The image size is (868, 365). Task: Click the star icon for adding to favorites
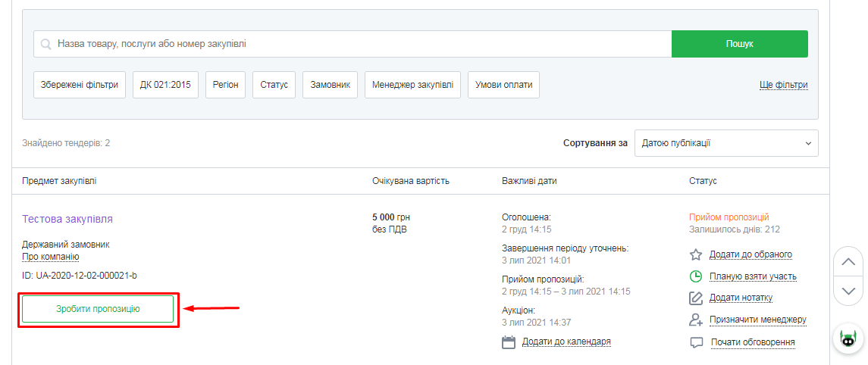coord(696,254)
